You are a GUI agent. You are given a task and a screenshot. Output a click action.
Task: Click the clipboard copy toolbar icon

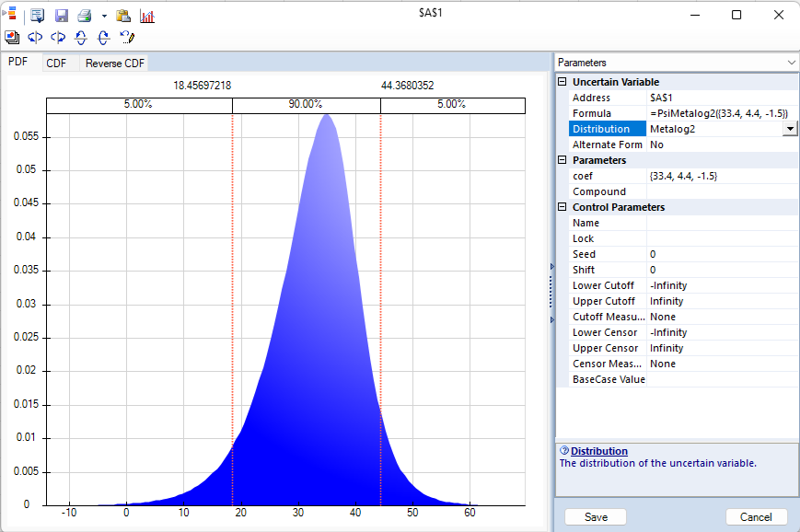123,16
